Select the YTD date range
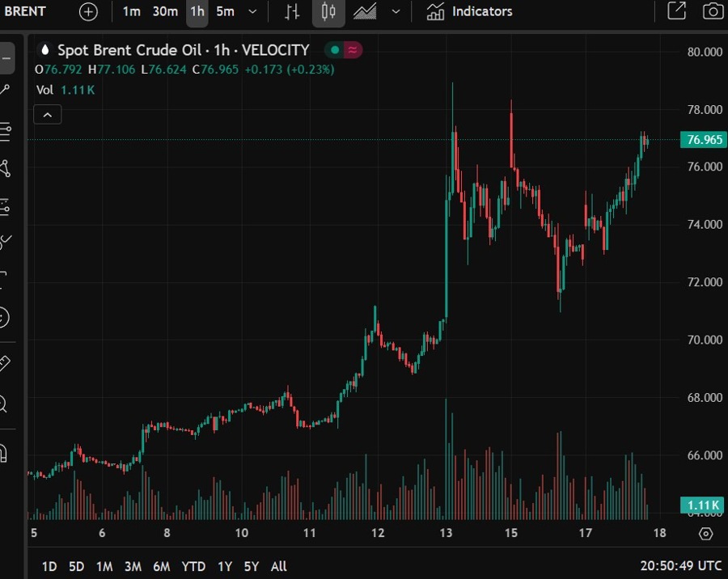Viewport: 728px width, 579px height. click(193, 566)
